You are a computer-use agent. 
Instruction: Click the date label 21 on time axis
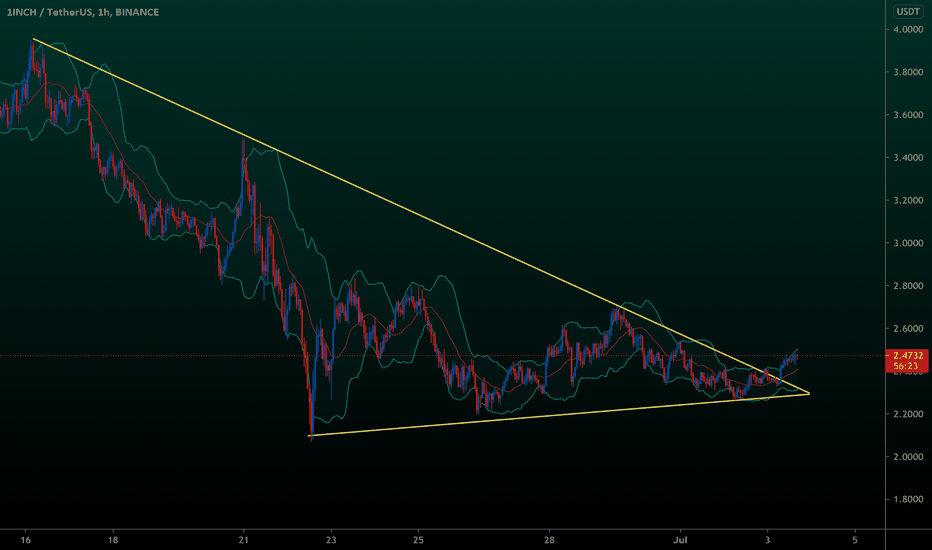point(244,540)
